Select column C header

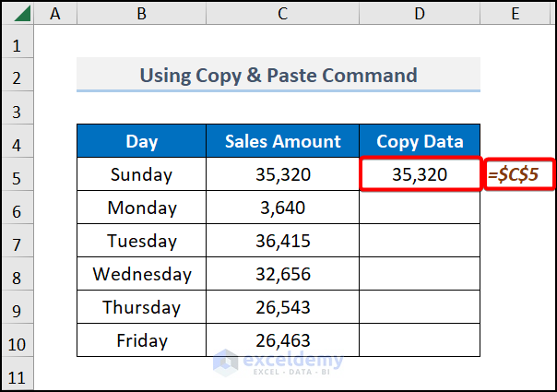(283, 13)
